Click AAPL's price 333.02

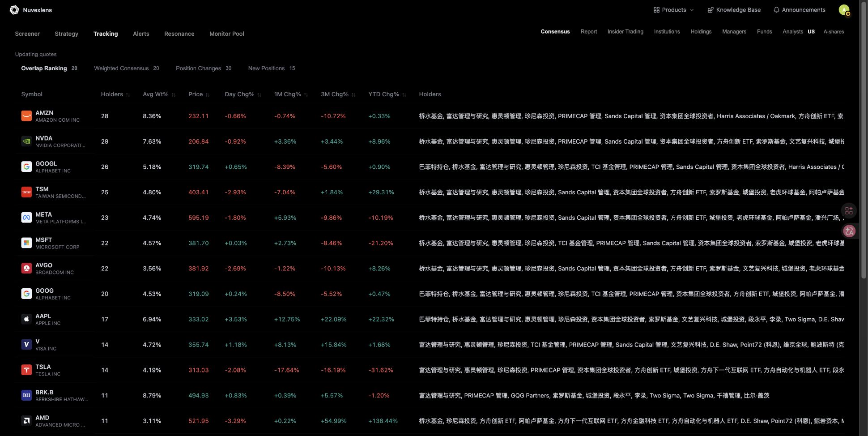199,319
